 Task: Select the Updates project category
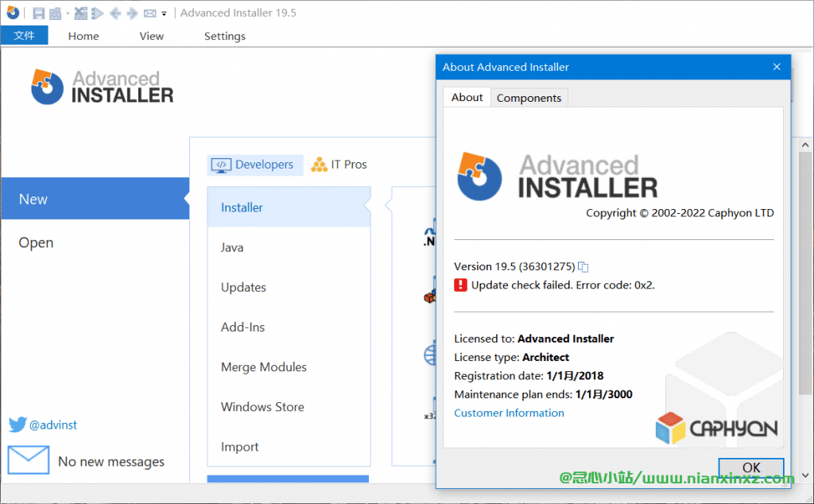(289, 287)
